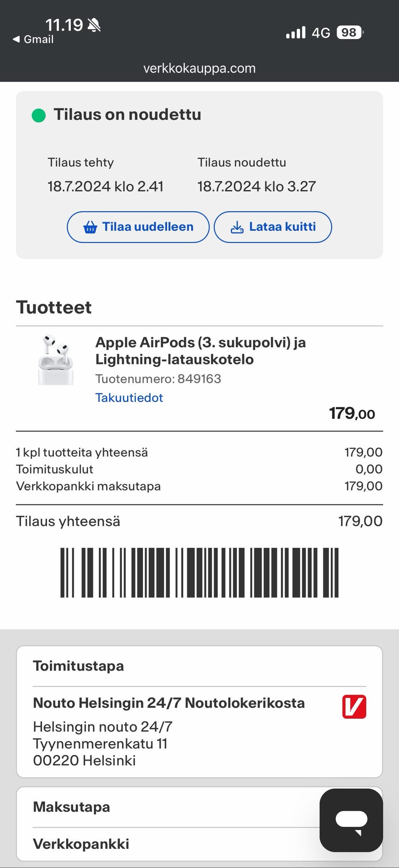Tap the cellular signal strength bars
The width and height of the screenshot is (399, 868).
click(x=296, y=32)
